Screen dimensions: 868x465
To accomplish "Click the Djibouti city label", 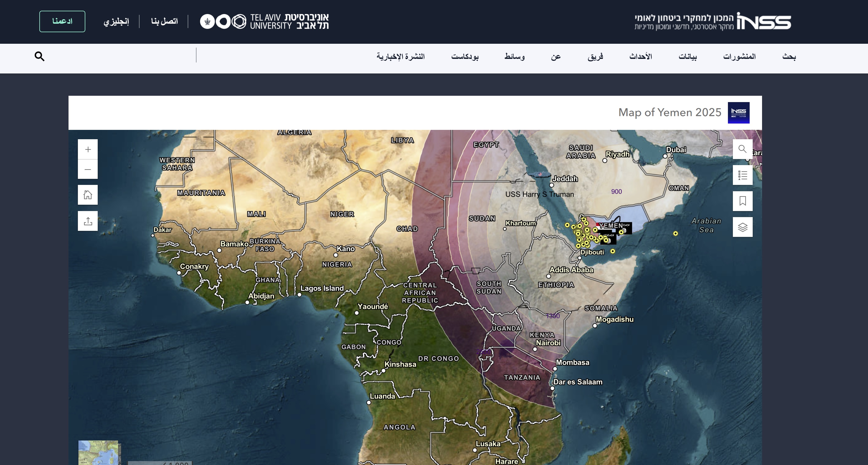I will coord(592,252).
